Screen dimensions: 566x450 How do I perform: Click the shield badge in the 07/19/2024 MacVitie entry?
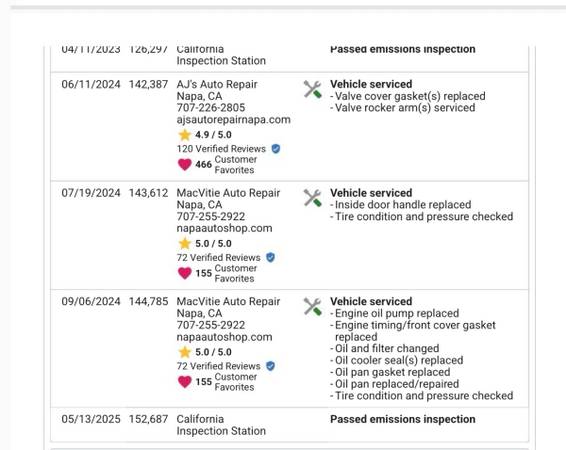[270, 257]
